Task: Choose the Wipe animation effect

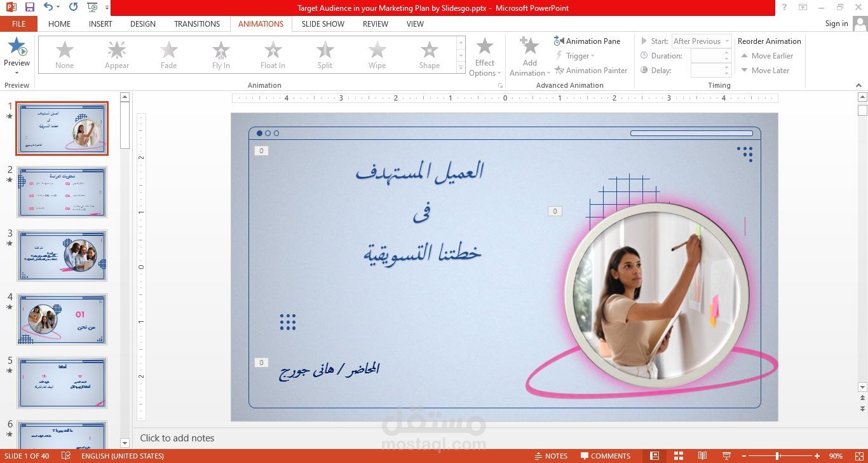Action: pyautogui.click(x=377, y=55)
